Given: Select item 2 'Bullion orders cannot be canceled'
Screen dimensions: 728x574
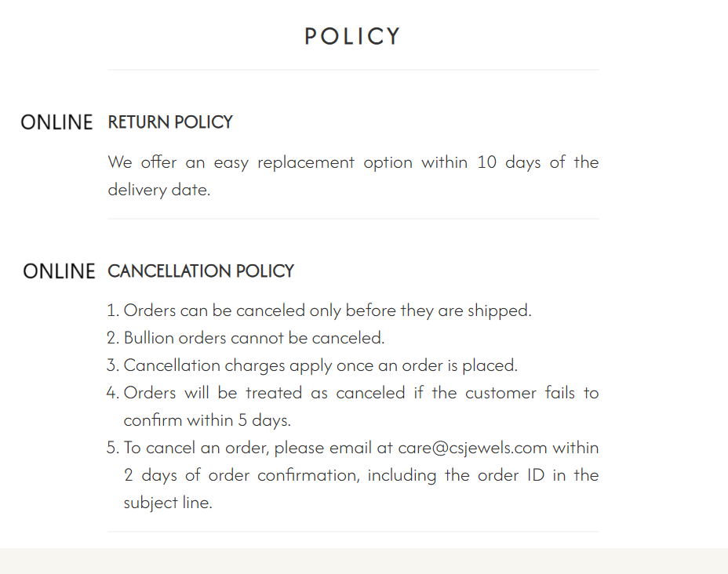Looking at the screenshot, I should [246, 338].
